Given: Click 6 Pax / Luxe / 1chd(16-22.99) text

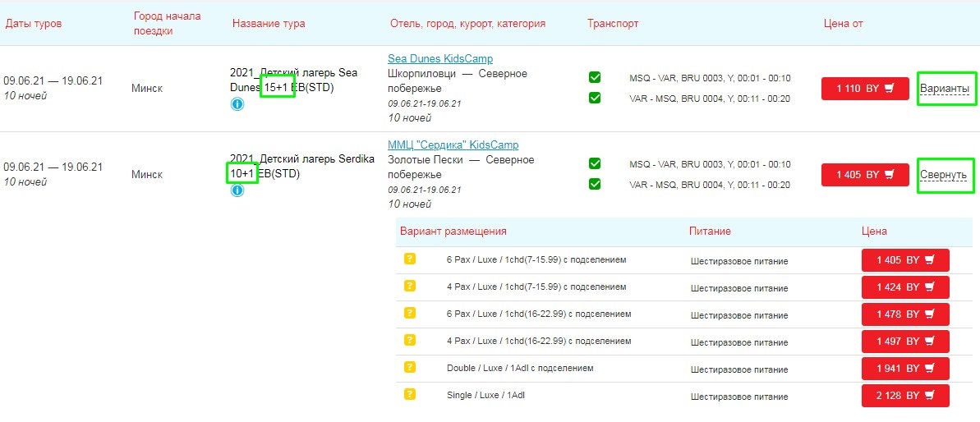Looking at the screenshot, I should pos(539,314).
